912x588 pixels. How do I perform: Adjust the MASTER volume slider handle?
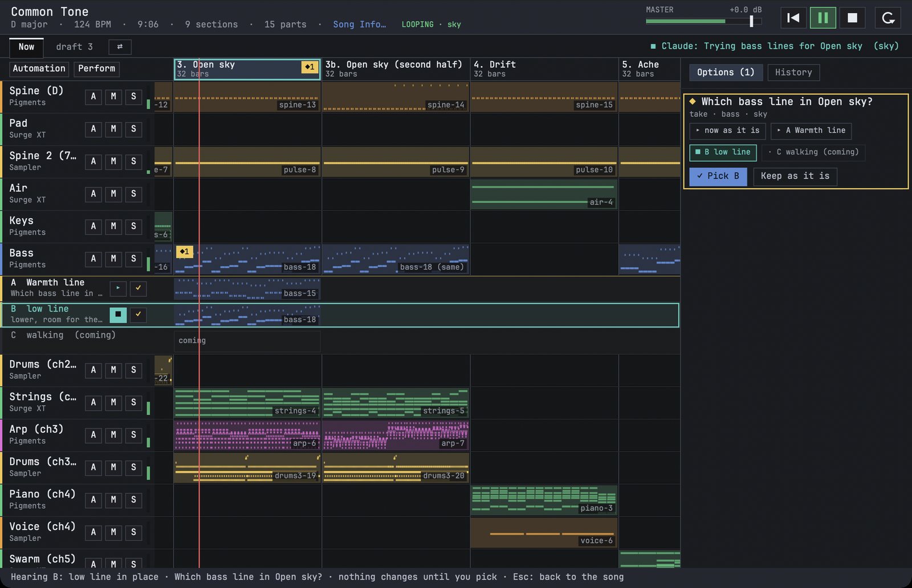point(751,21)
